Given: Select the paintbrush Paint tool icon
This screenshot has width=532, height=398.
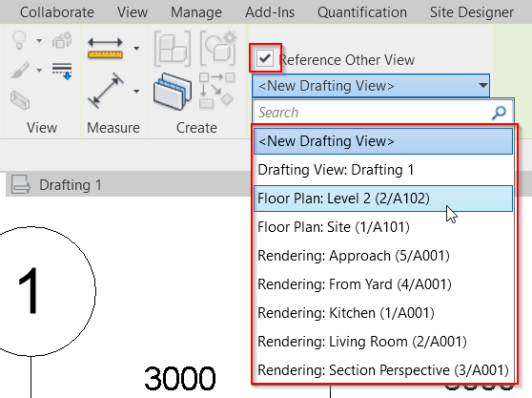Looking at the screenshot, I should coord(20,70).
